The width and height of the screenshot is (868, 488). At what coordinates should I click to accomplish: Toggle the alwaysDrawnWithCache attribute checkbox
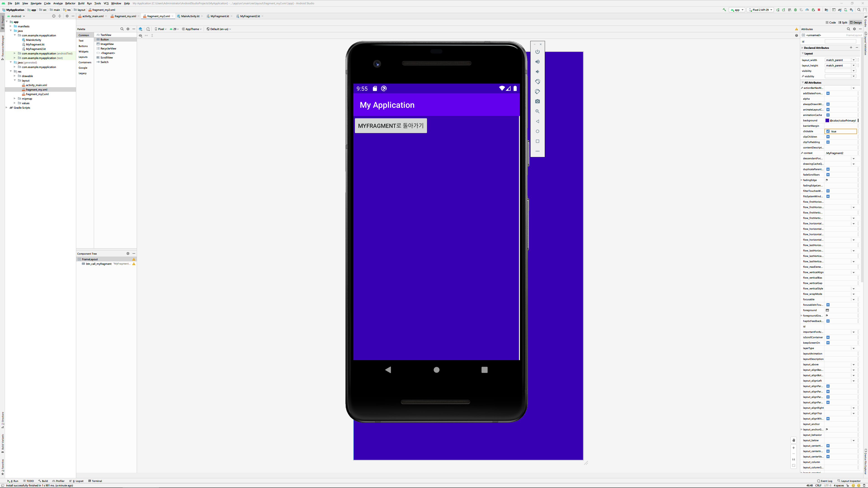point(828,104)
